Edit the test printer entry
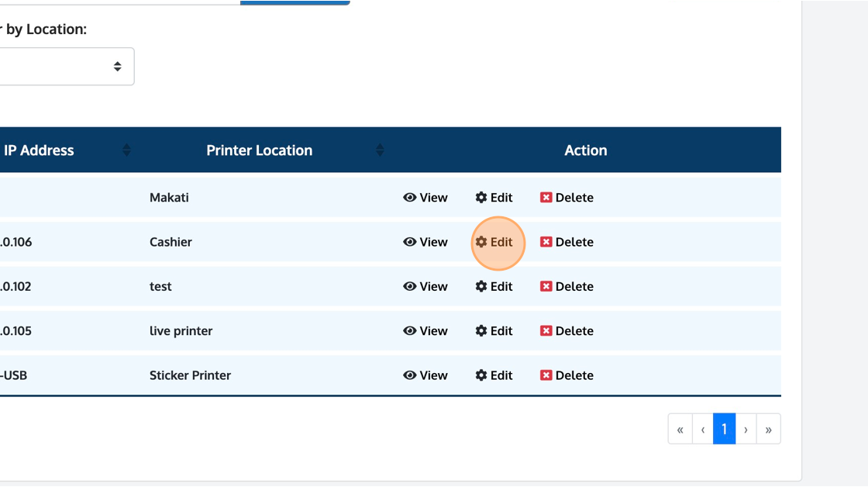 494,286
